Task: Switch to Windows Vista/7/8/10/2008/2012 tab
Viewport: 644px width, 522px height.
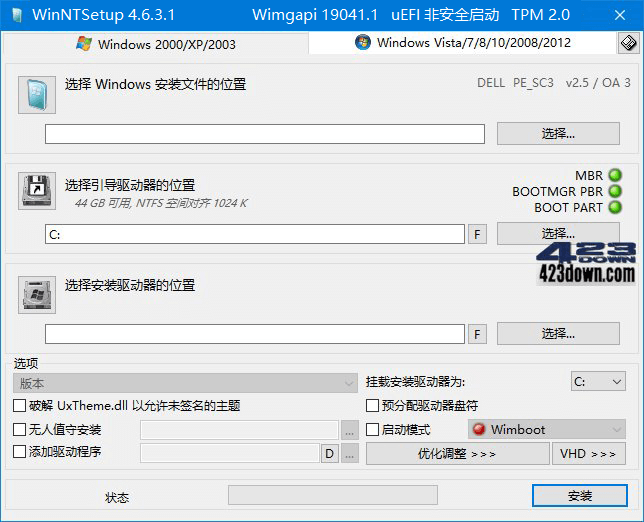Action: pyautogui.click(x=462, y=43)
